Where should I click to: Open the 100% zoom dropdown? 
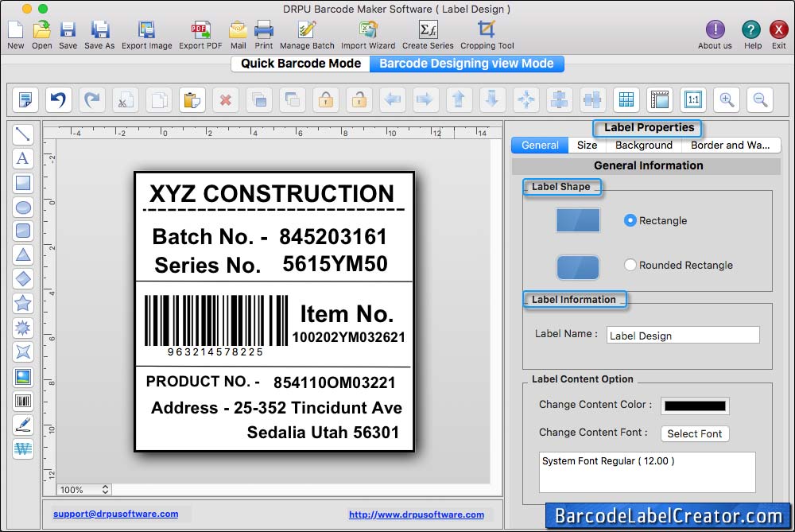(x=83, y=489)
